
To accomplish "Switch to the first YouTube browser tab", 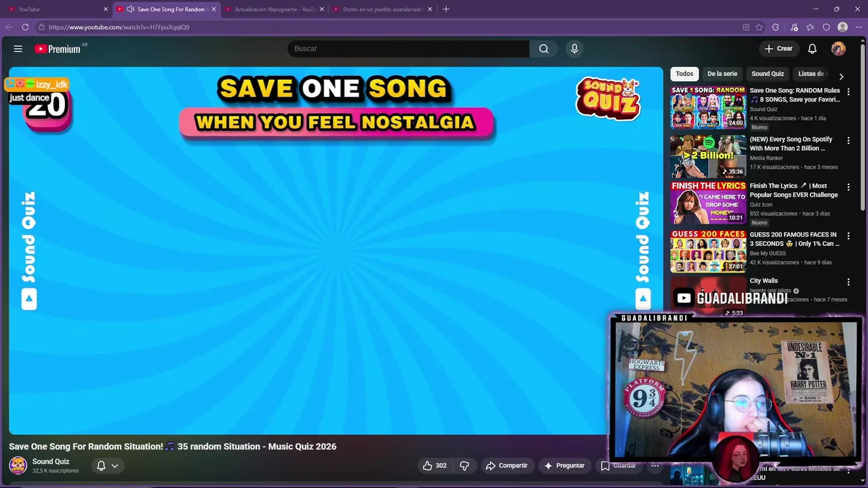I will [56, 9].
